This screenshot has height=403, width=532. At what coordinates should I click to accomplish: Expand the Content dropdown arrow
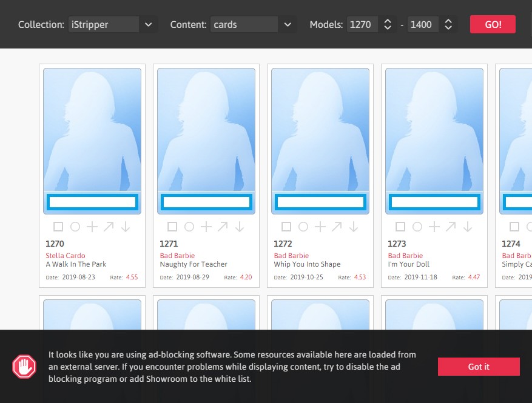point(288,24)
